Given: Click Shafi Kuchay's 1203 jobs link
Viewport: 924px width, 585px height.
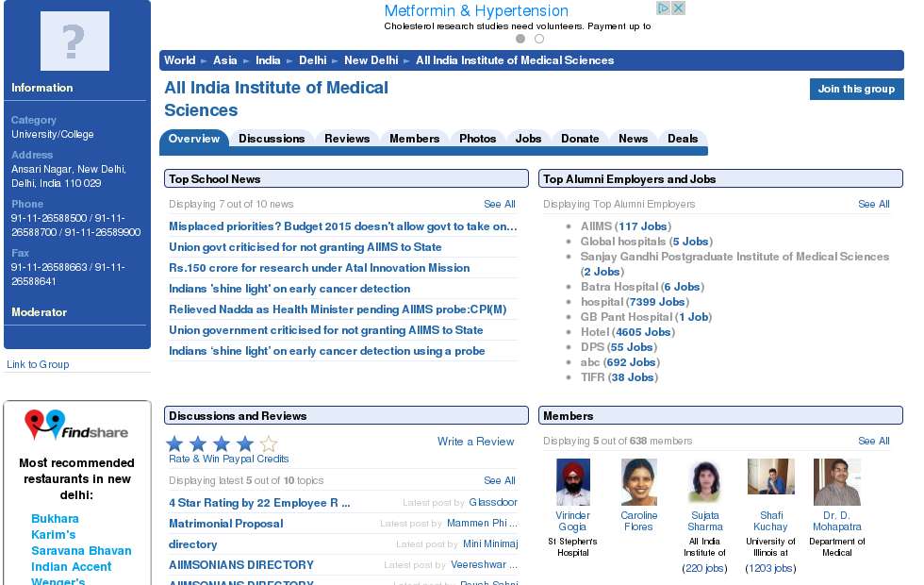Looking at the screenshot, I should tap(771, 568).
